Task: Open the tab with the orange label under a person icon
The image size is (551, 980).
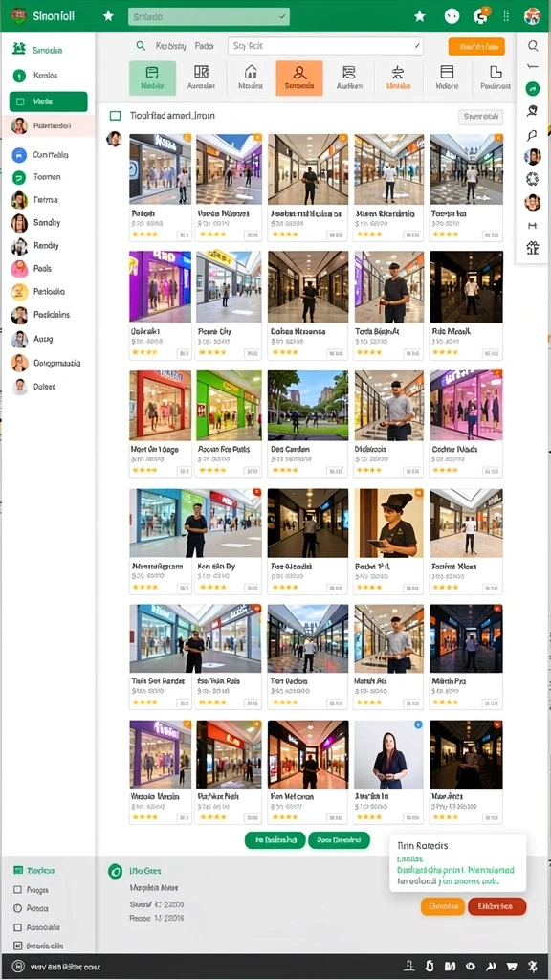Action: click(398, 78)
